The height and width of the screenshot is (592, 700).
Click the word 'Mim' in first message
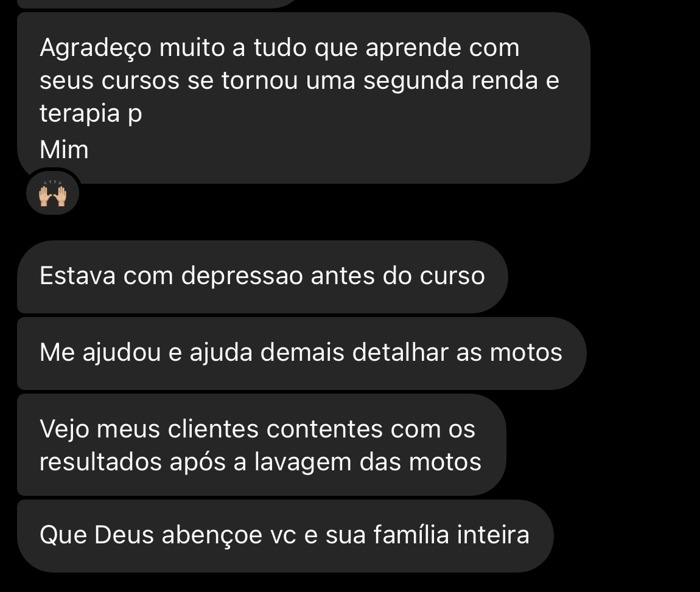tap(64, 150)
